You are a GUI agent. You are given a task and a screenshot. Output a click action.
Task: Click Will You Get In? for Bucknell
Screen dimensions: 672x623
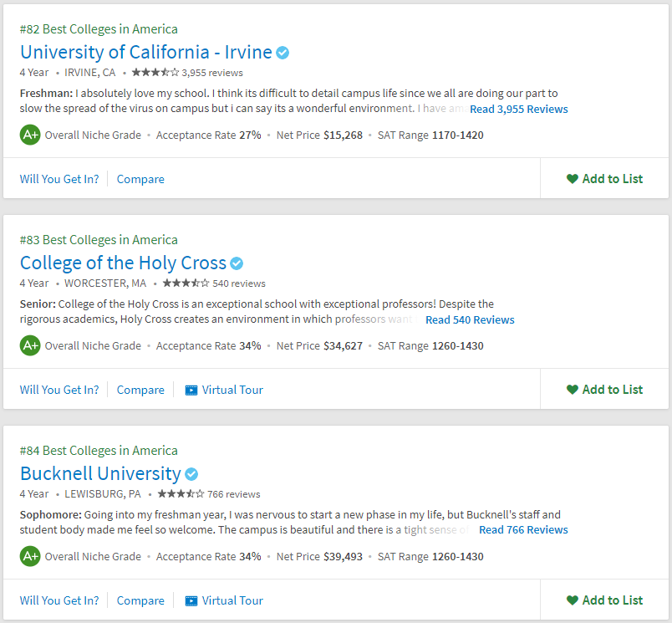(x=59, y=600)
